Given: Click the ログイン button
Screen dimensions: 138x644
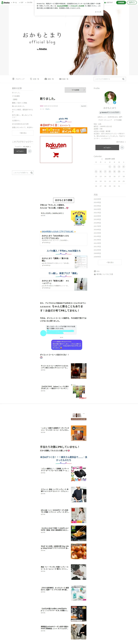Looking at the screenshot, I should coord(132,2).
